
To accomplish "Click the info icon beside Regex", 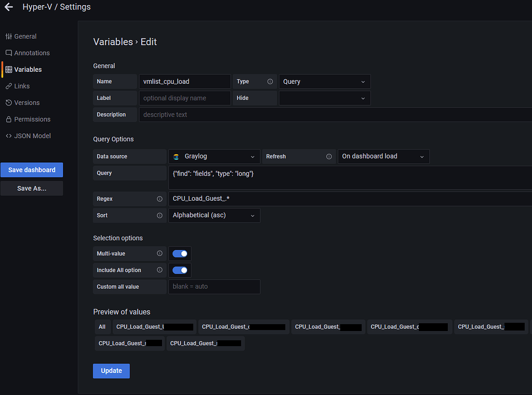I will 161,199.
